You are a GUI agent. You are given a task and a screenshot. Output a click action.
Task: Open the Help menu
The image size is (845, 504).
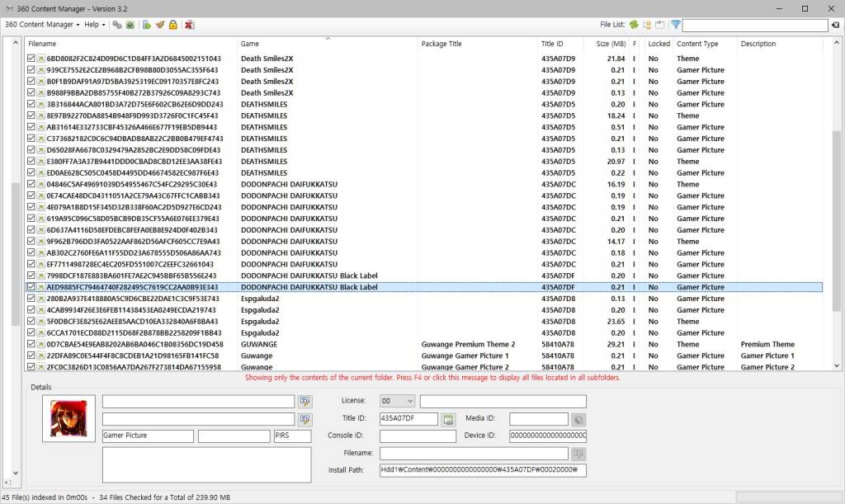(94, 25)
